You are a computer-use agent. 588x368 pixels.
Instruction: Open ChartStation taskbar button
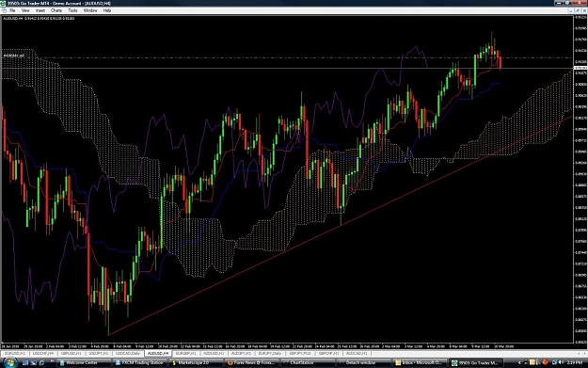(307, 362)
